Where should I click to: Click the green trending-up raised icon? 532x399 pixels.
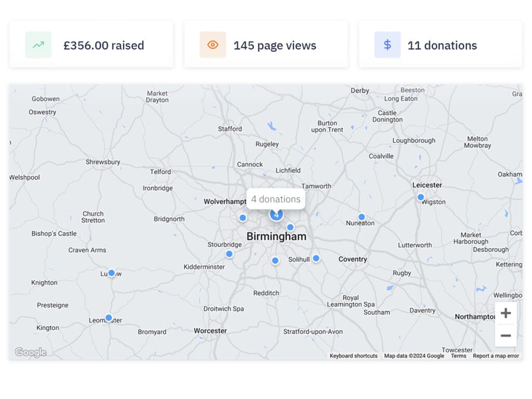[38, 45]
